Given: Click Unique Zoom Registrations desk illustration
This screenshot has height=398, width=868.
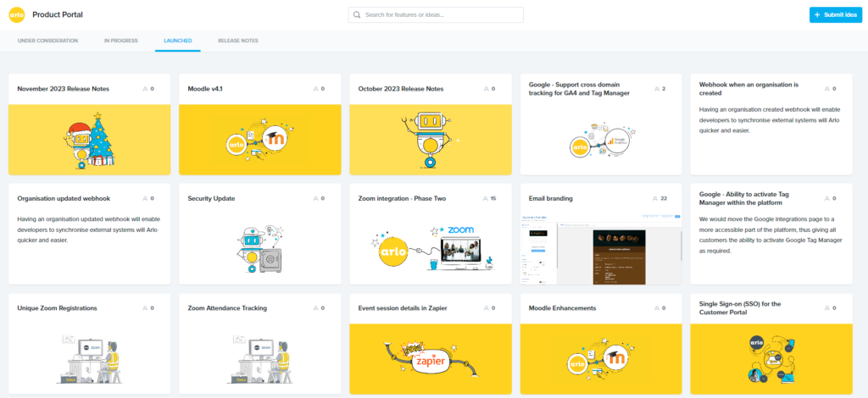Looking at the screenshot, I should click(90, 359).
